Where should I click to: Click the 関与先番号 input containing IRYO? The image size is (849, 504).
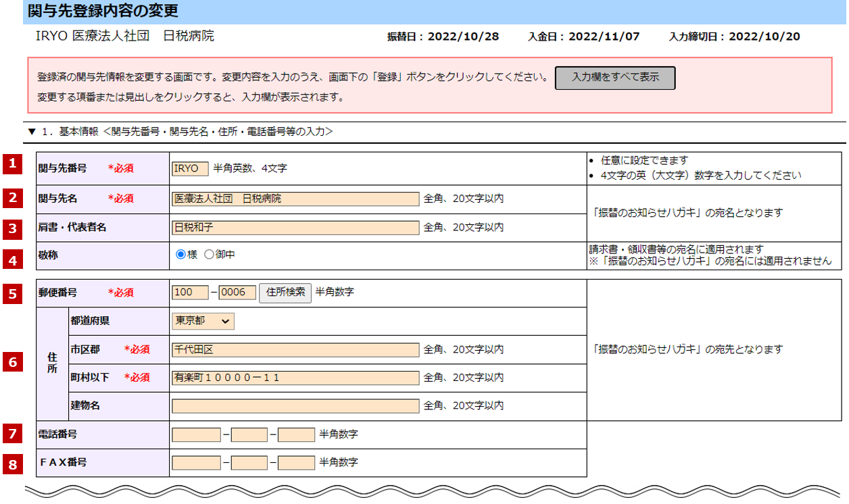pyautogui.click(x=190, y=168)
